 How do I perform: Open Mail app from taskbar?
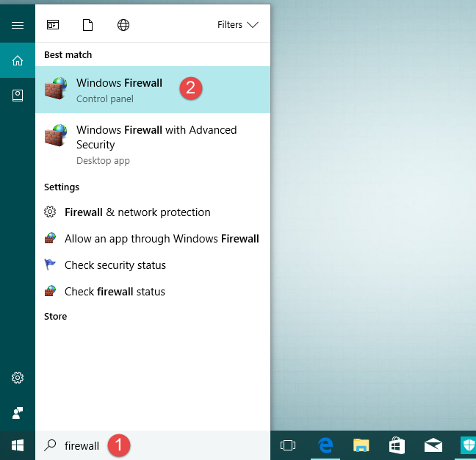[x=433, y=445]
